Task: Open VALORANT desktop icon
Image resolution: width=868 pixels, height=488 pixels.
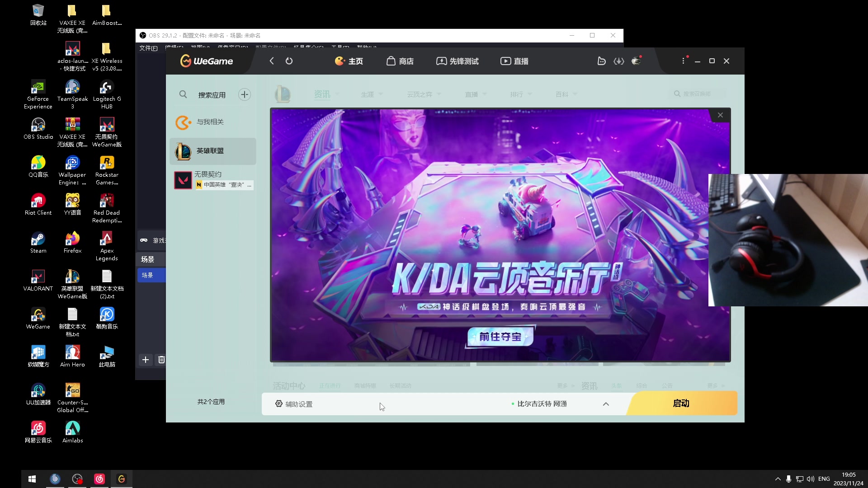Action: [38, 281]
